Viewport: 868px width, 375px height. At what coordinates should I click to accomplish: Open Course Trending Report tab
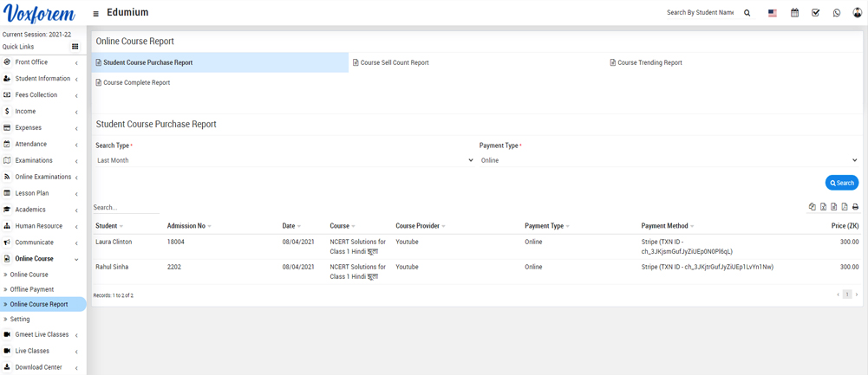click(649, 63)
